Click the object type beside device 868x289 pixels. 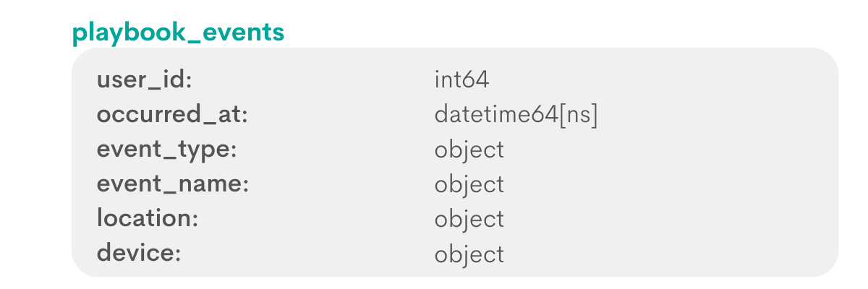coord(469,254)
